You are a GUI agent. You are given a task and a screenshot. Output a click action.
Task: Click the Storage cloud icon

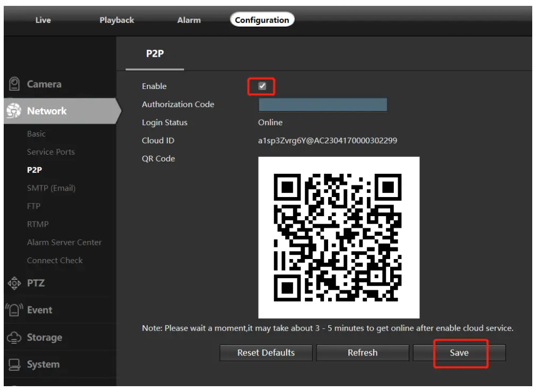14,338
